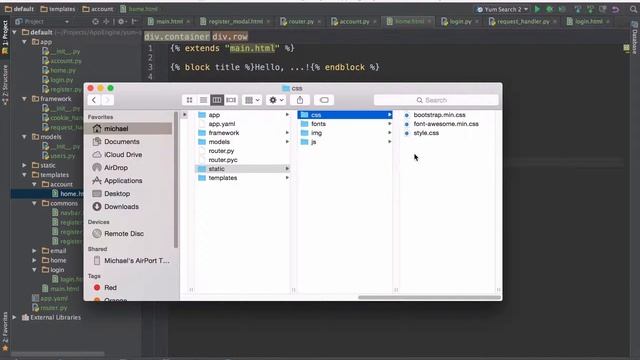Collapse the models folder in project tree
This screenshot has height=360, width=640.
[x=25, y=137]
